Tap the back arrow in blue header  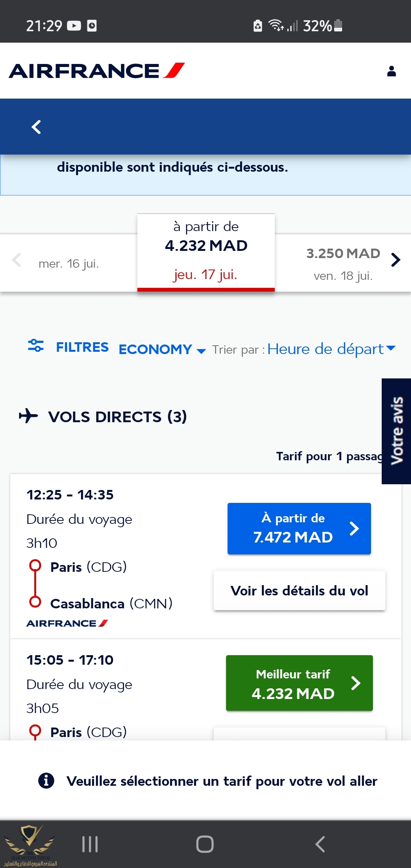(x=36, y=127)
